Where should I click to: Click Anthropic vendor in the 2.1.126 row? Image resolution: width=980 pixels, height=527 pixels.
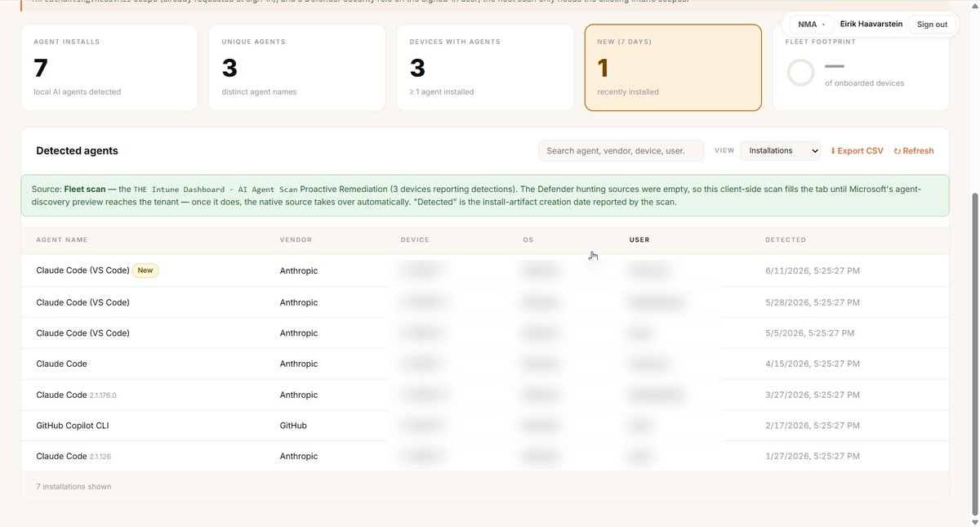tap(299, 457)
